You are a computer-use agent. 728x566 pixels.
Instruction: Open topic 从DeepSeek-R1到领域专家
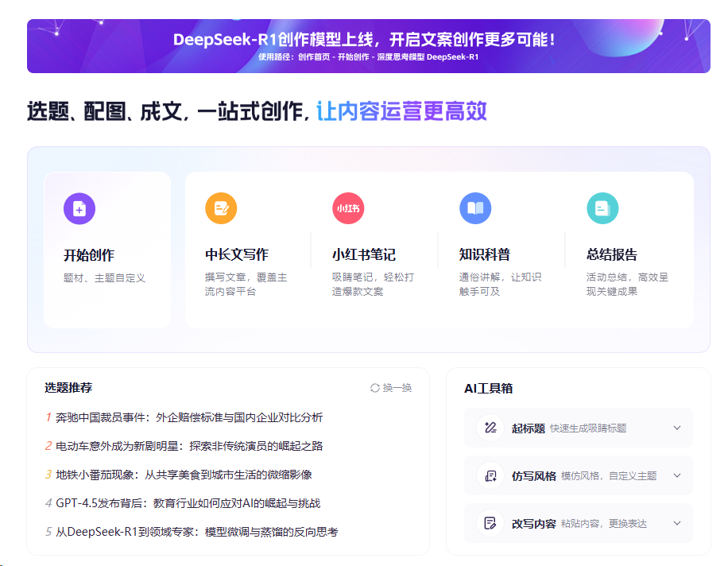(197, 532)
